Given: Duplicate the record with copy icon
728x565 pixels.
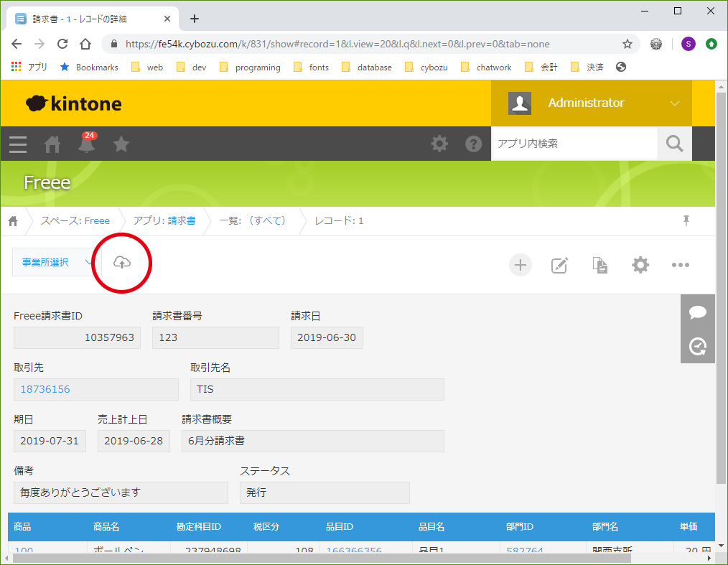Looking at the screenshot, I should 600,265.
